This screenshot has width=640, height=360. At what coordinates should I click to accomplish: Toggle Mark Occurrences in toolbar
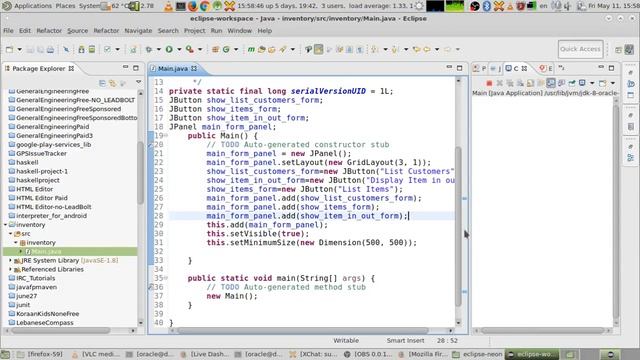click(x=318, y=49)
